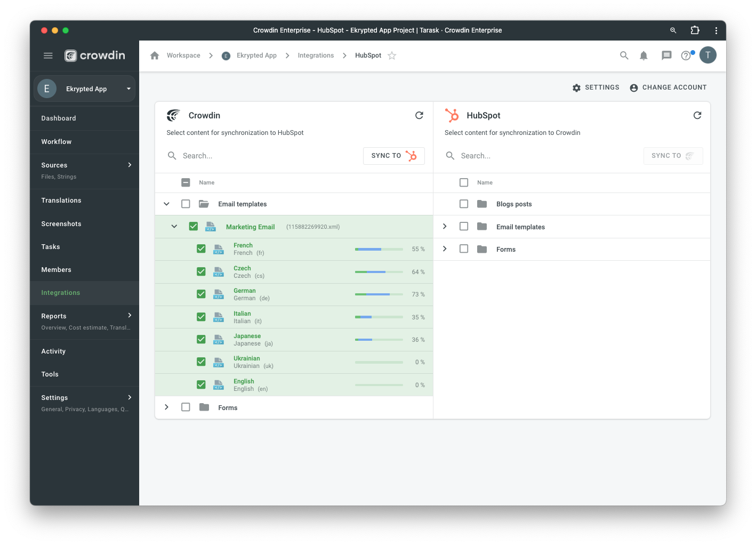This screenshot has height=545, width=756.
Task: Click French 55% progress bar
Action: click(379, 249)
